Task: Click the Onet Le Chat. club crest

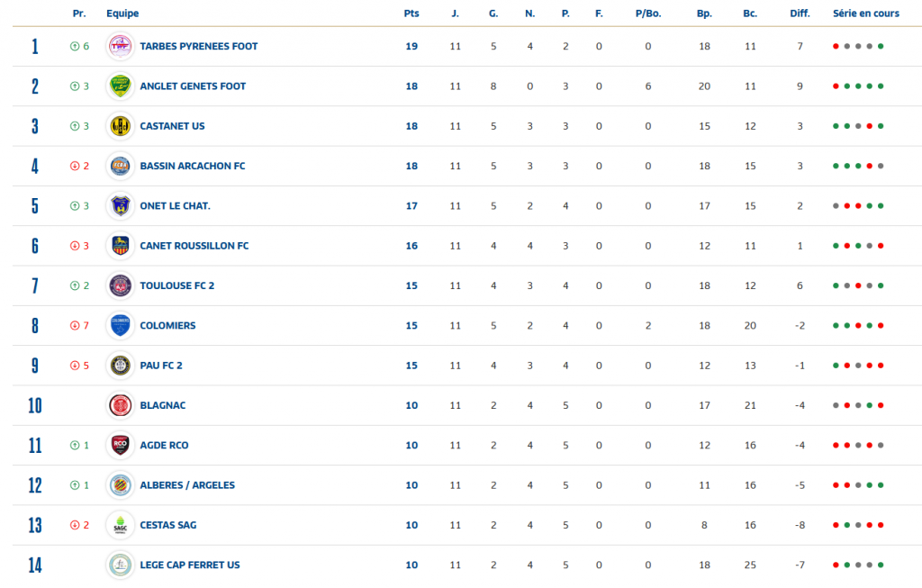Action: click(x=120, y=206)
